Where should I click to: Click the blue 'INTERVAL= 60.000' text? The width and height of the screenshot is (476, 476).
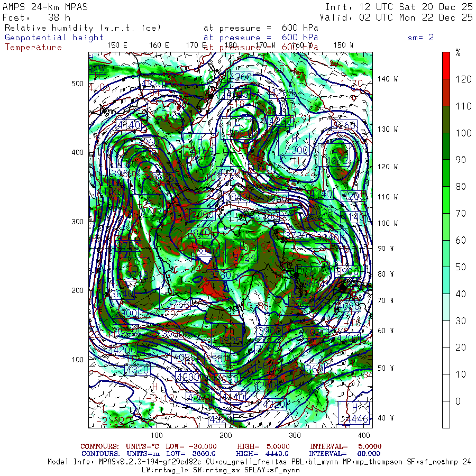(x=344, y=454)
